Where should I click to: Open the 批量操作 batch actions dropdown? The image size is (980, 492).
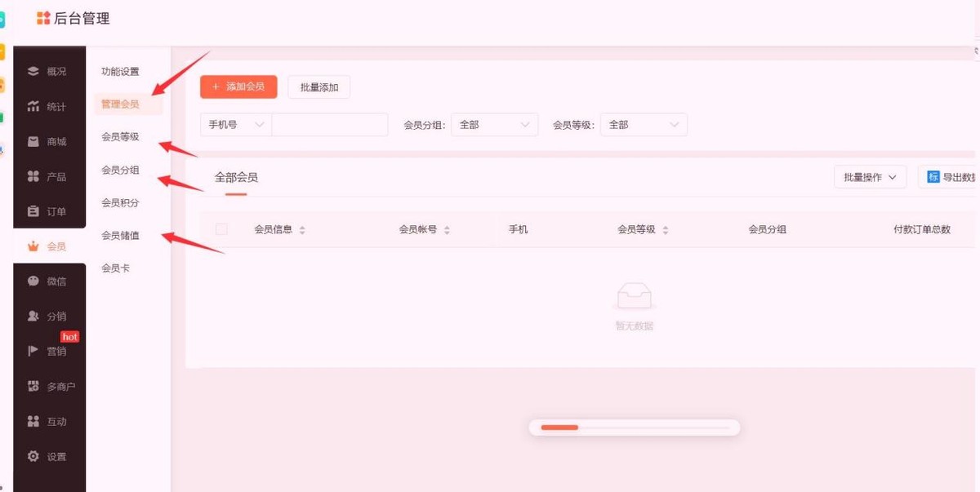869,176
